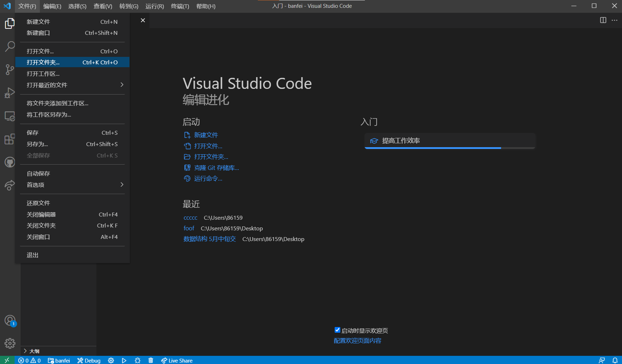Click the 配置欢迎页面内容 link
Viewport: 622px width, 364px height.
click(x=357, y=341)
